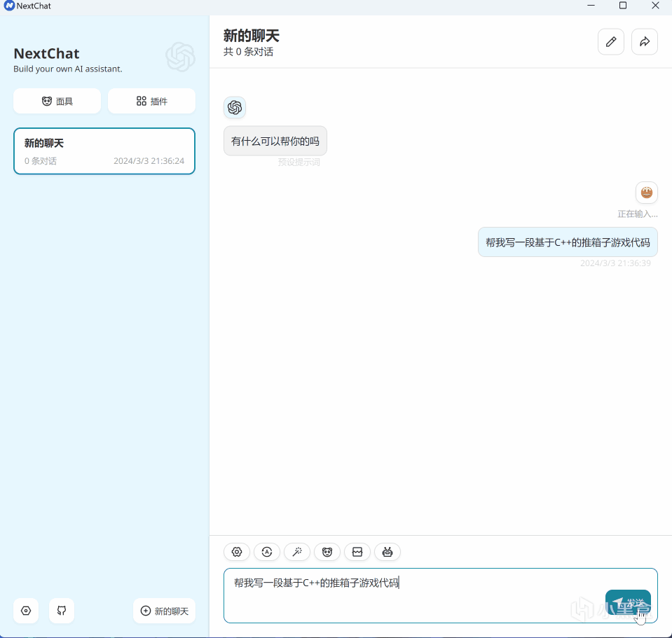Minimize the NextChat window
Image resolution: width=672 pixels, height=638 pixels.
pos(591,6)
